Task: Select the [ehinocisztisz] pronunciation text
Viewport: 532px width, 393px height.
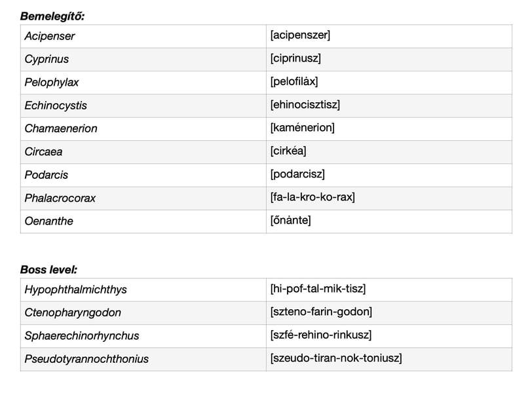Action: (305, 105)
